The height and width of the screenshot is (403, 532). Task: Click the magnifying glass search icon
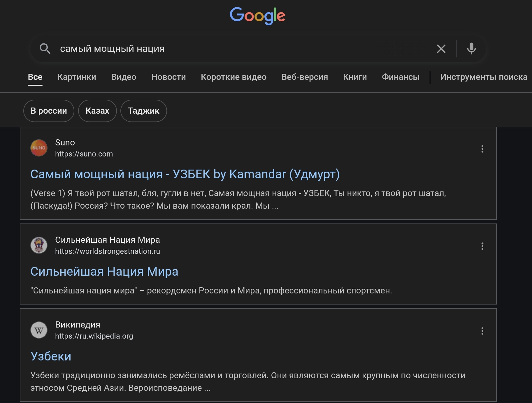point(45,49)
